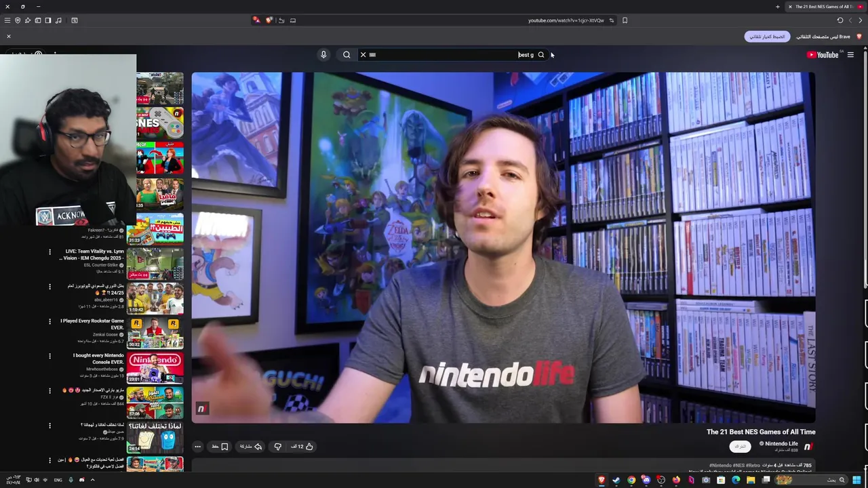868x488 pixels.
Task: Open the 57:06 video thumbnail
Action: 155,403
